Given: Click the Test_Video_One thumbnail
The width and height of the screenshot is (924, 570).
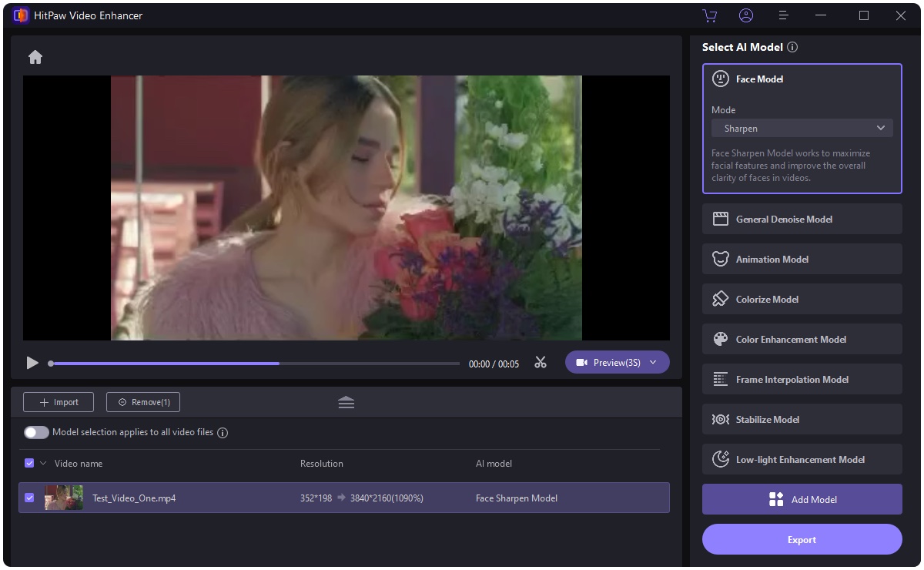Looking at the screenshot, I should (x=64, y=498).
